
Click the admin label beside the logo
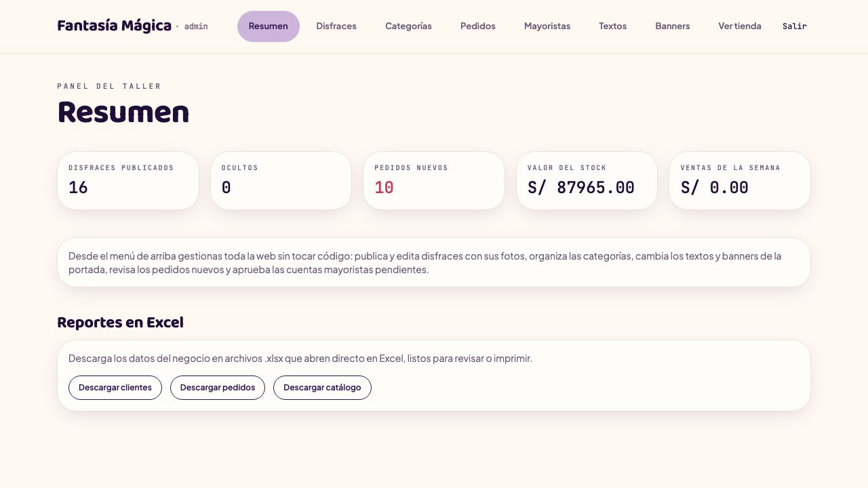(x=196, y=26)
